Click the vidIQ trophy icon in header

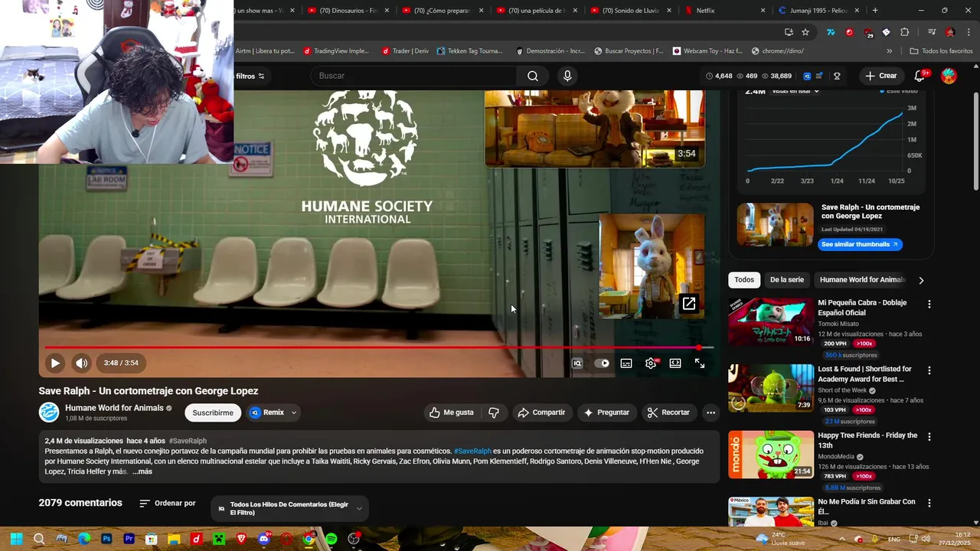point(837,76)
